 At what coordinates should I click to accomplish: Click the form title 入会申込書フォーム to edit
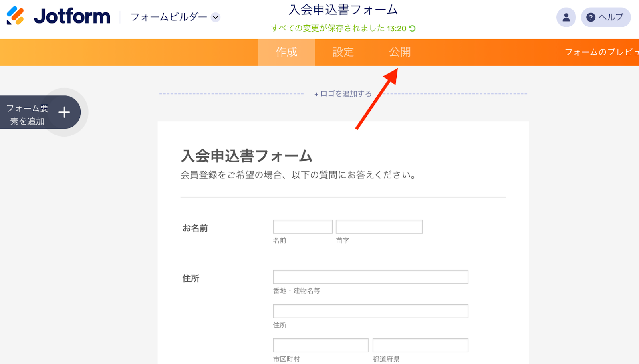coord(247,156)
